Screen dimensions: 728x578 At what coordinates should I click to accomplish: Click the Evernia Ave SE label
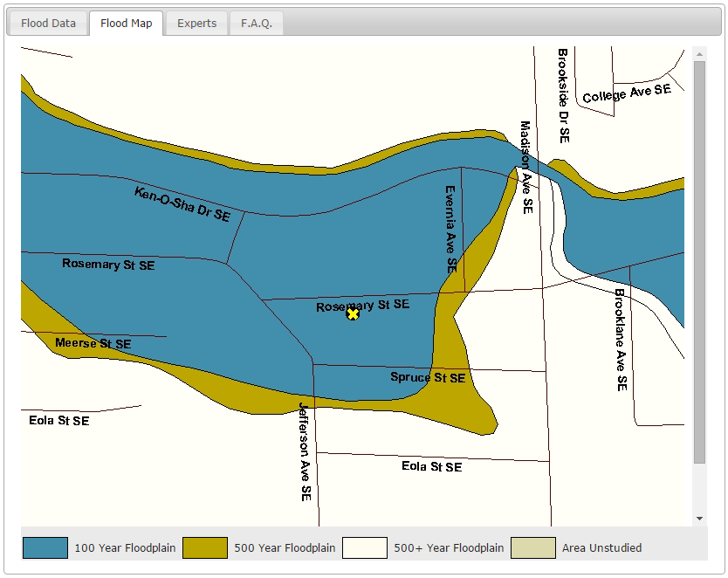(x=450, y=230)
